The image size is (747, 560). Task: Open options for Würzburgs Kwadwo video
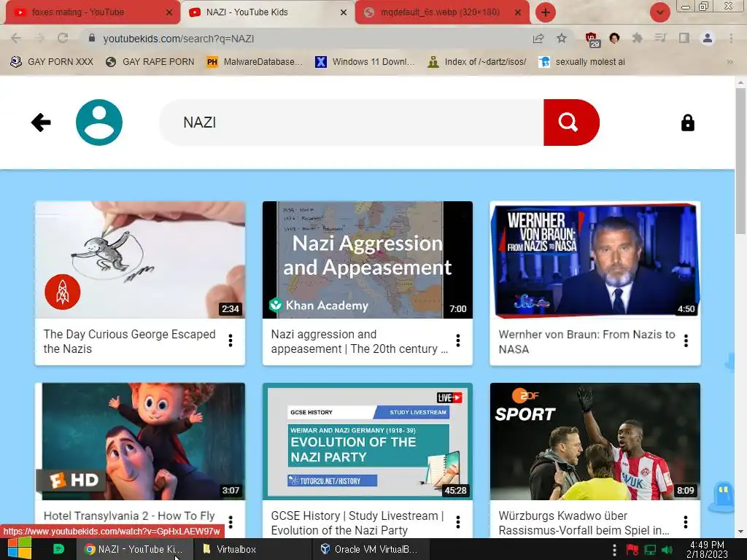pos(686,522)
